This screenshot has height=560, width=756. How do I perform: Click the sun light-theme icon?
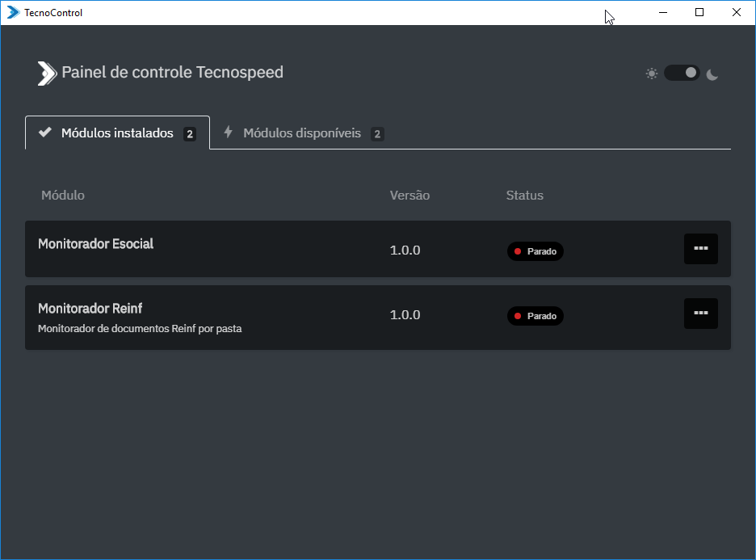coord(651,74)
